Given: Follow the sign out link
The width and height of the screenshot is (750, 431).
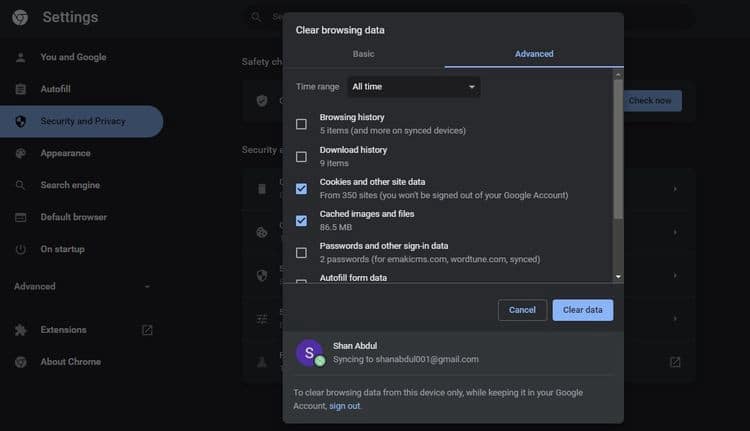Looking at the screenshot, I should point(344,406).
